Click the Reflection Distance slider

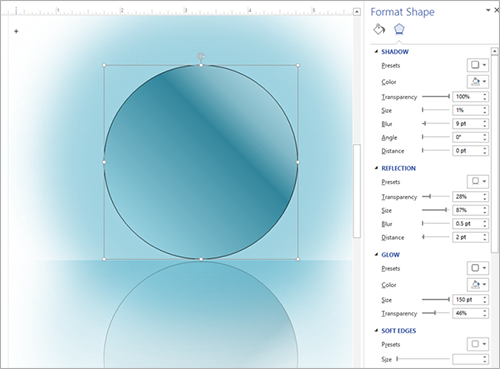click(x=436, y=237)
